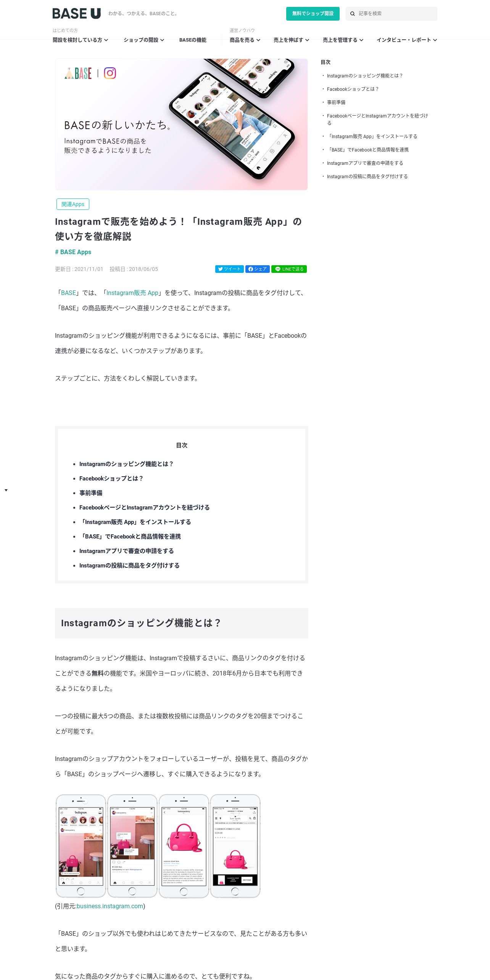Image resolution: width=490 pixels, height=980 pixels.
Task: Sidebar TOC: Instagramアプリで審査の申請をする
Action: 365,163
